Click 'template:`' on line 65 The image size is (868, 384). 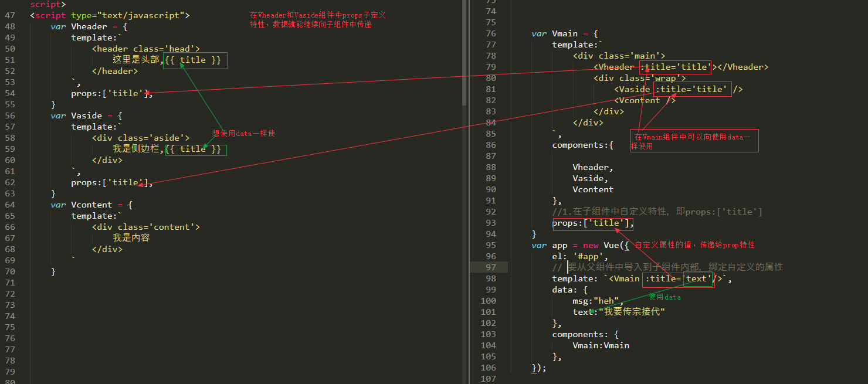coord(97,216)
